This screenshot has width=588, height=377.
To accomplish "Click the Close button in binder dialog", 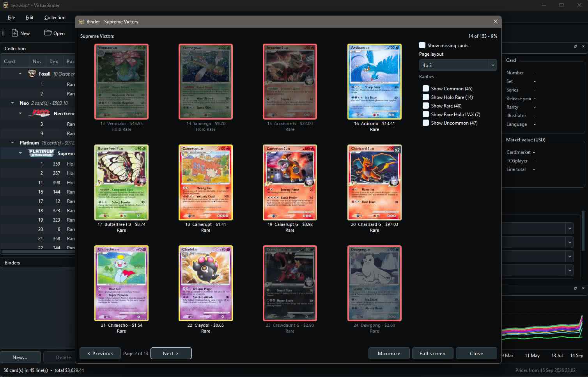I will click(x=476, y=353).
